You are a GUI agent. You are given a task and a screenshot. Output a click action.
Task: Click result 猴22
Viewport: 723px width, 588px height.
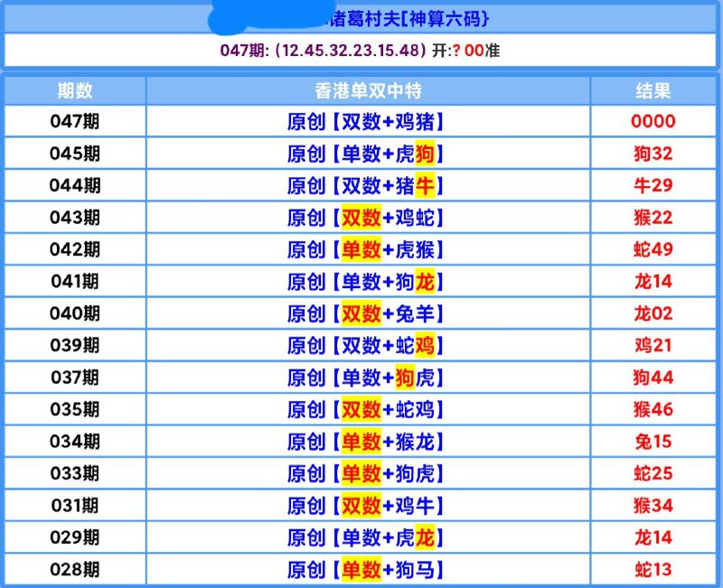[653, 217]
